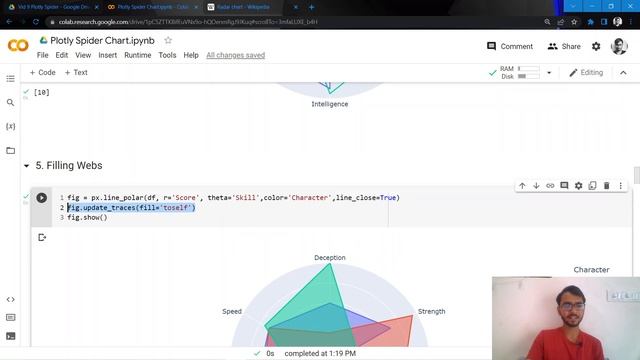Bookmark this page with the star
The height and width of the screenshot is (360, 640).
574,22
